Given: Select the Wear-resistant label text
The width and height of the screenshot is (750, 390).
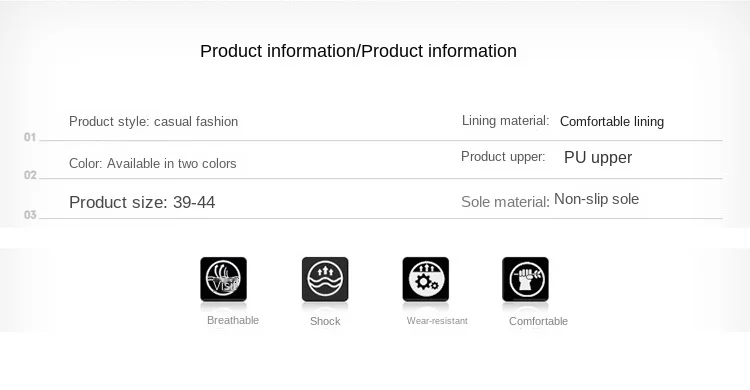Looking at the screenshot, I should pyautogui.click(x=437, y=321).
